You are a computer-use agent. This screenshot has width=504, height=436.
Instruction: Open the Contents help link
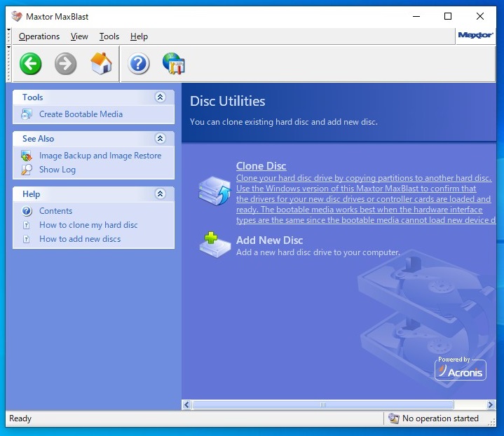tap(55, 211)
